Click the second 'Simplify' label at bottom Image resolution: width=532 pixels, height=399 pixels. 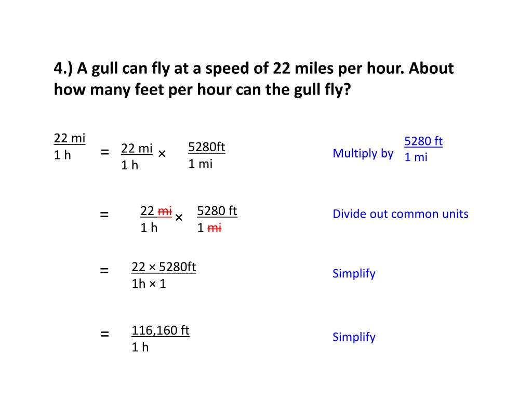point(354,337)
